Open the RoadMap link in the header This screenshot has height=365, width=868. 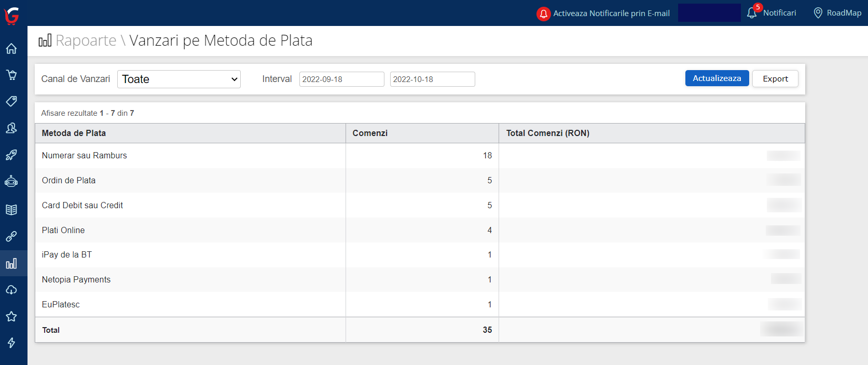(837, 13)
